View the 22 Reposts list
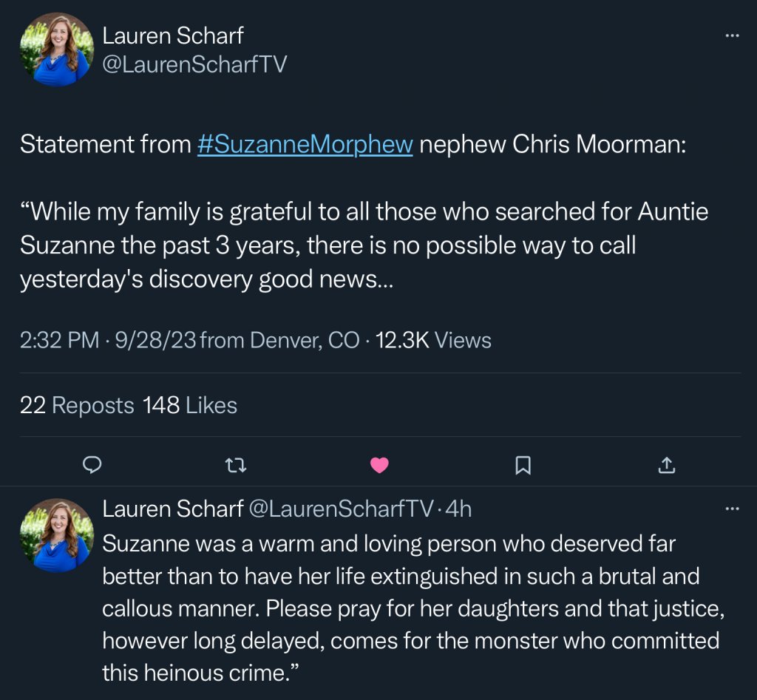The width and height of the screenshot is (757, 700). click(77, 405)
